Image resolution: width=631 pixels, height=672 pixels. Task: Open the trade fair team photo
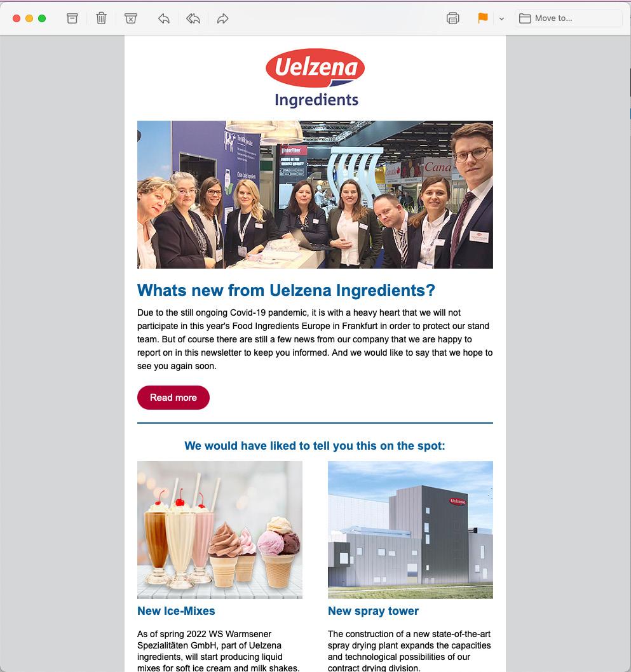(x=315, y=194)
